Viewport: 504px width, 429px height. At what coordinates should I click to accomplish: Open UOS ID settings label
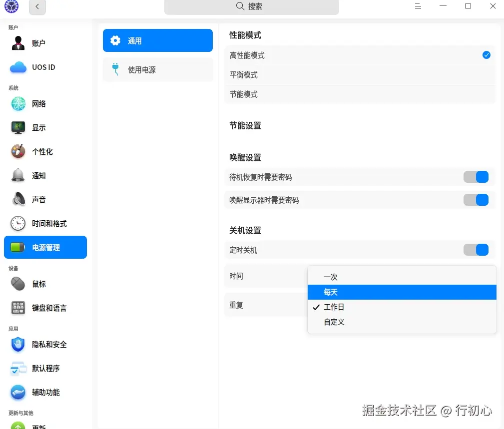pyautogui.click(x=43, y=67)
